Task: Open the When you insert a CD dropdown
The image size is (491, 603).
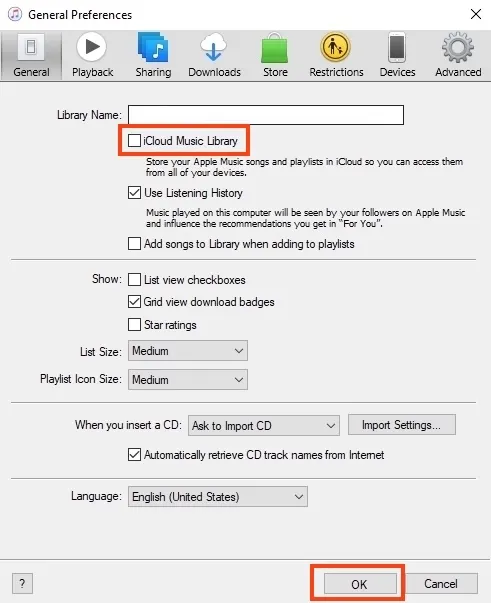Action: 264,425
